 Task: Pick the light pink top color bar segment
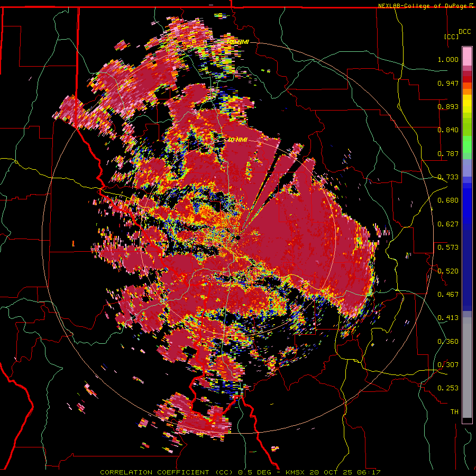point(467,57)
